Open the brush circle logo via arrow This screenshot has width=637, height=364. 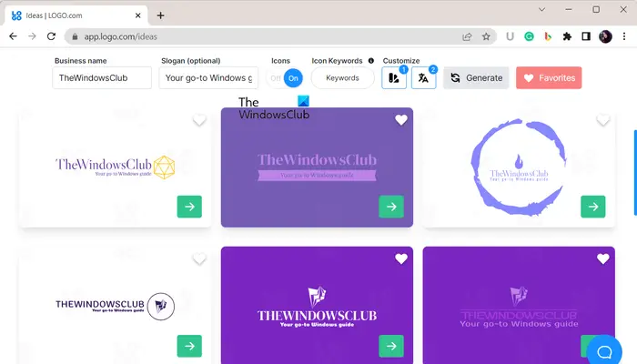pos(593,207)
